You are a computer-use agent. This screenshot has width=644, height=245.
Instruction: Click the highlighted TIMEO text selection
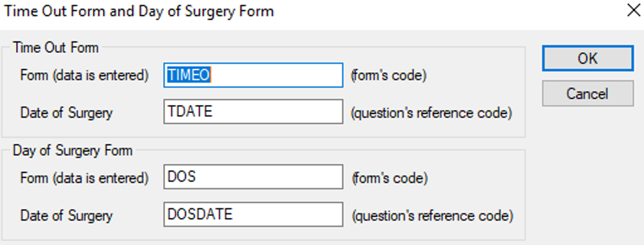(x=189, y=75)
